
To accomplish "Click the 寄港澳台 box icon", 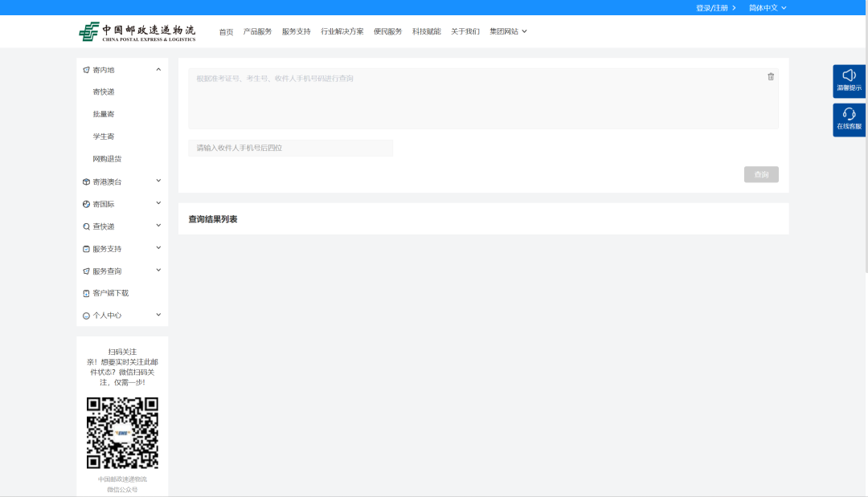I will click(x=86, y=182).
